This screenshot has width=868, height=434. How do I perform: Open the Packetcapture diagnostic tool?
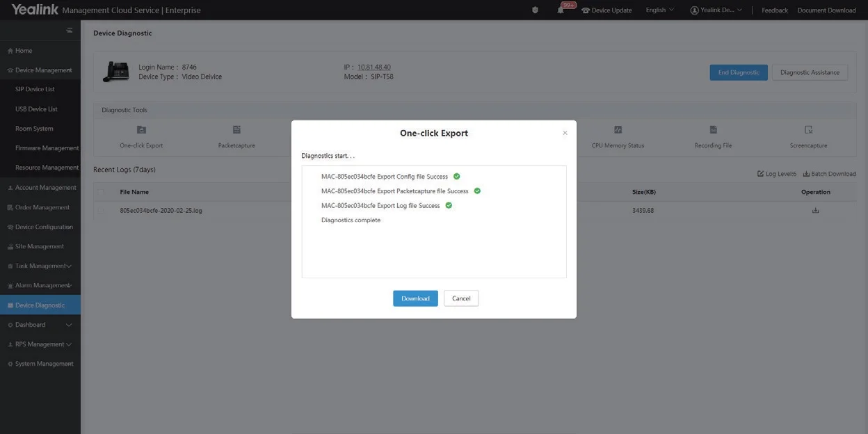(236, 130)
